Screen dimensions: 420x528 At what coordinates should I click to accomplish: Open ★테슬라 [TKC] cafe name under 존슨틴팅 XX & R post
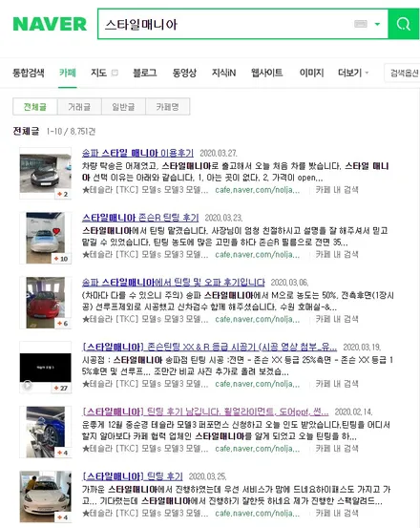pyautogui.click(x=145, y=384)
